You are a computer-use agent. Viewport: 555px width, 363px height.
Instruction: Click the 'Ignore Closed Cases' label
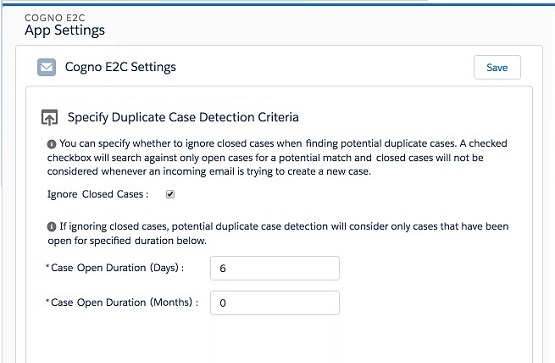click(x=98, y=194)
